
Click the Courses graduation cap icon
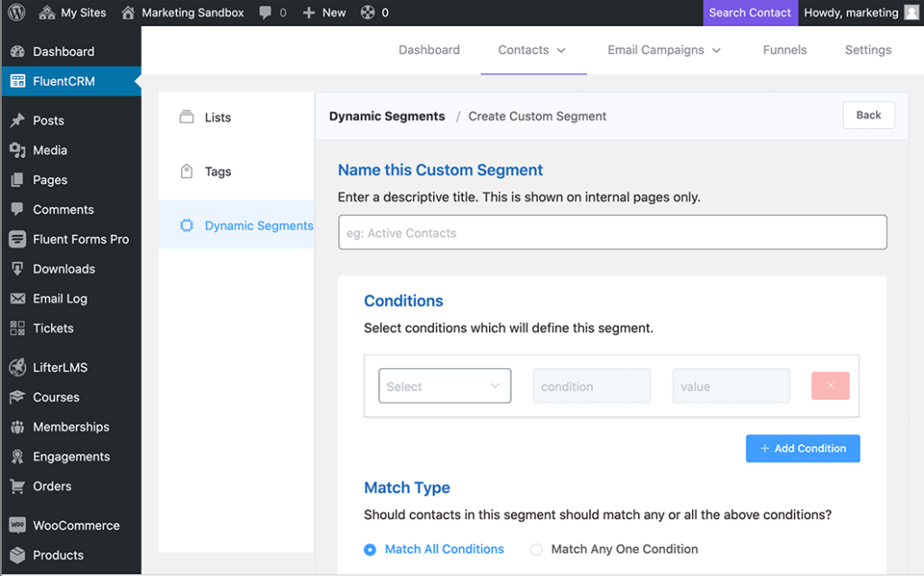tap(18, 396)
